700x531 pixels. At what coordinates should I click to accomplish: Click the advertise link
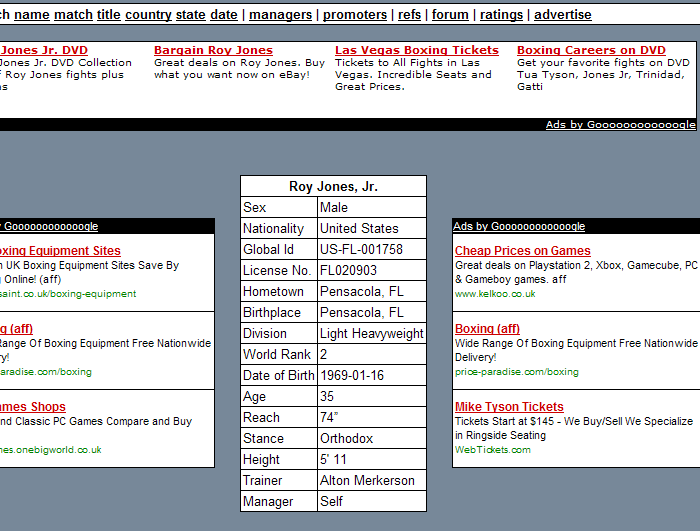click(x=562, y=15)
